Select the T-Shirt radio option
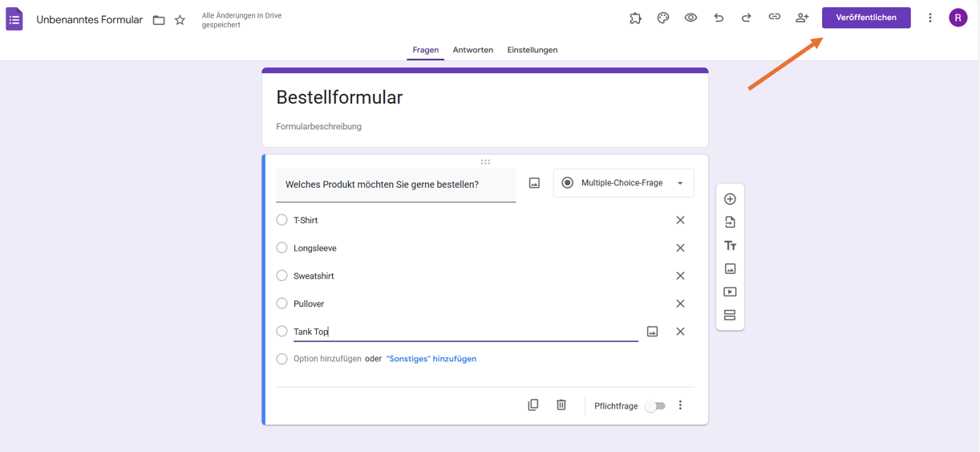The width and height of the screenshot is (980, 452). coord(281,220)
